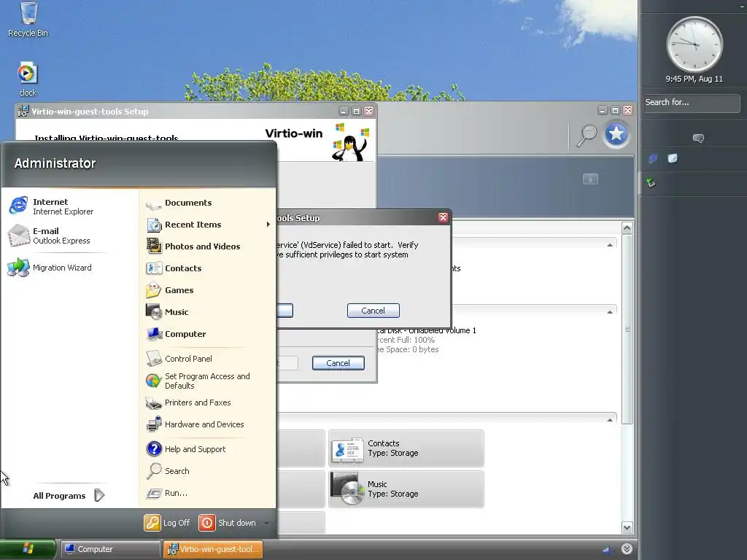Open Set Program Access and Defaults
This screenshot has width=747, height=560.
coord(198,381)
